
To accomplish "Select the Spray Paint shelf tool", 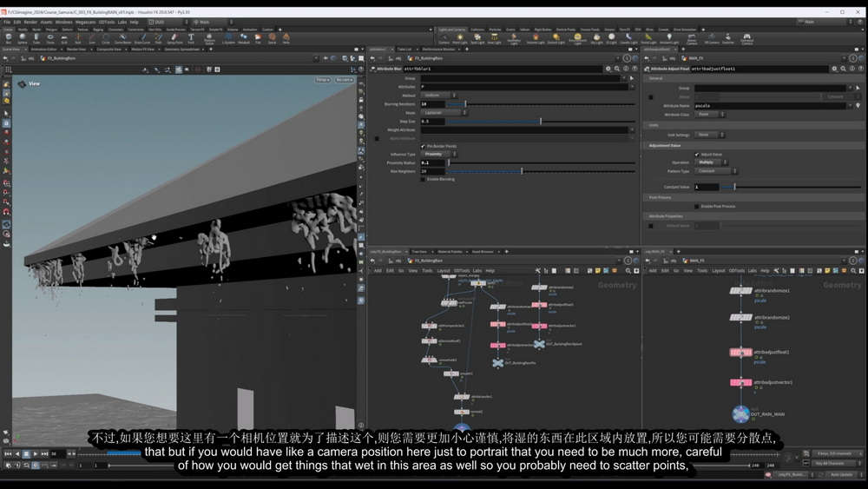I will click(175, 38).
